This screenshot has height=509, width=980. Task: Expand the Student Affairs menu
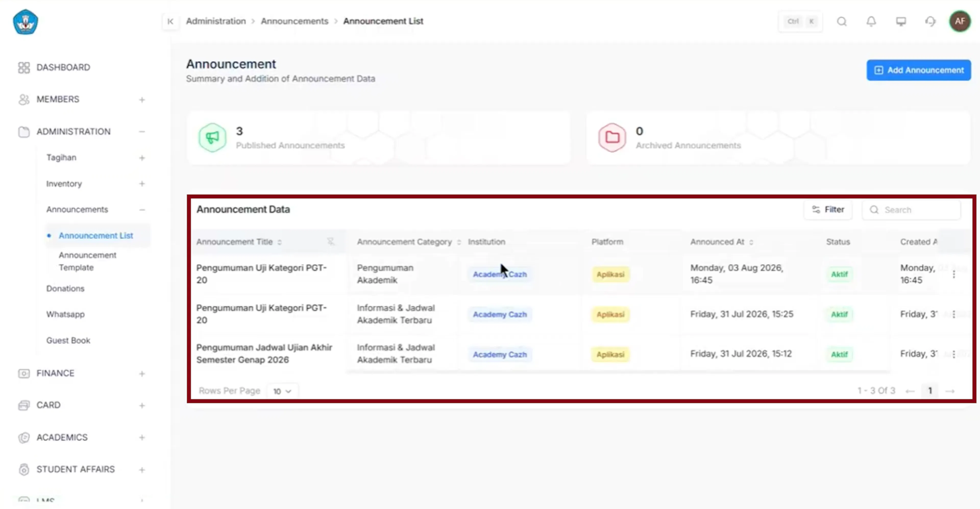(142, 470)
